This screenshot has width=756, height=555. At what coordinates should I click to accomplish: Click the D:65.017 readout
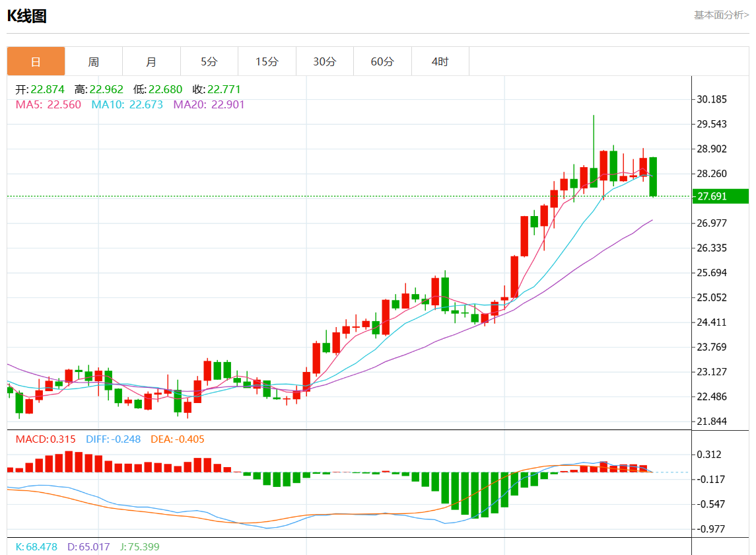(88, 547)
